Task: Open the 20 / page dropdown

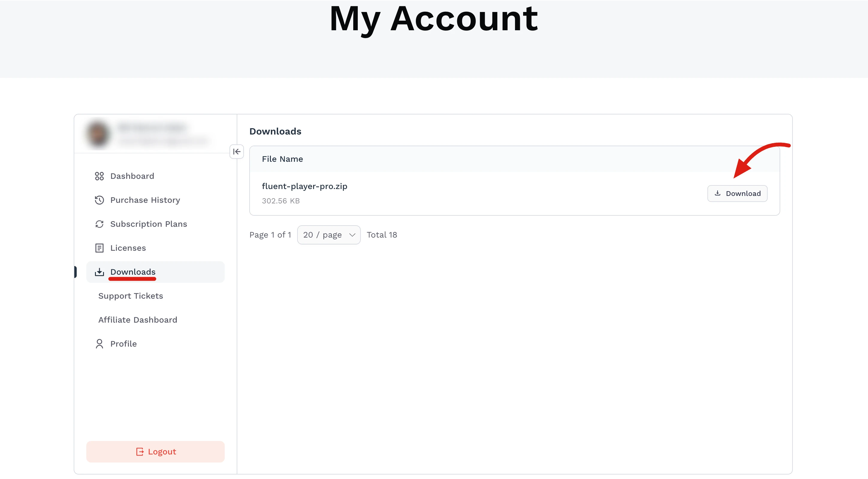Action: click(x=328, y=235)
